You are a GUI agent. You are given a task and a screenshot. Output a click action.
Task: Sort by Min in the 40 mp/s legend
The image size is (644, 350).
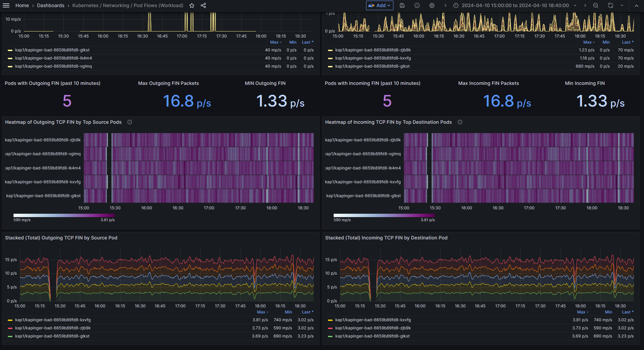(293, 42)
